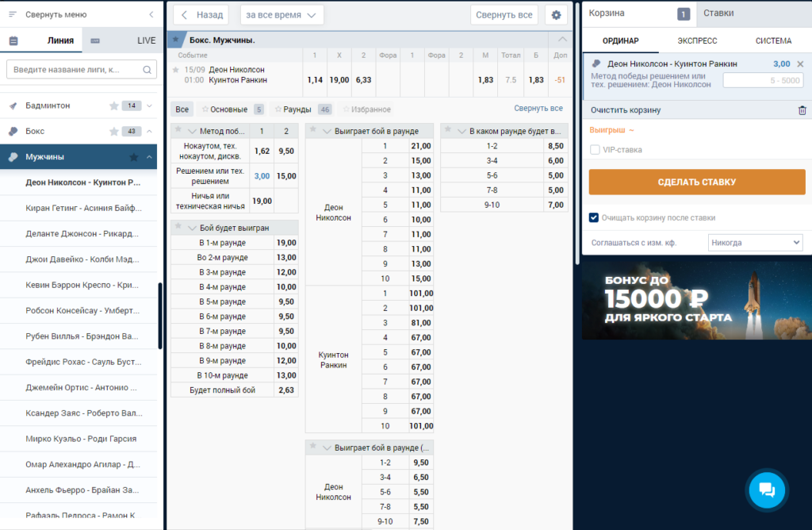Click the star on Бокс. Мужчины. header
Screen dimensions: 812x530
tap(176, 40)
